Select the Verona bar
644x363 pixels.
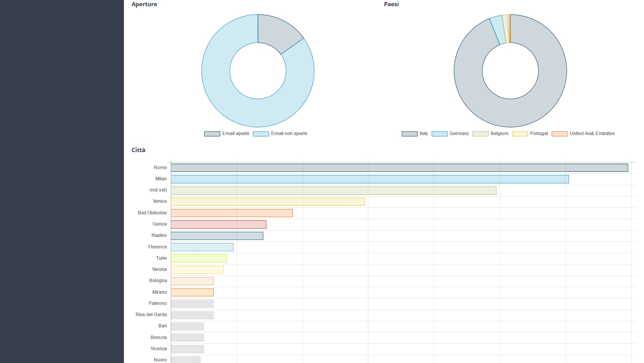(197, 270)
